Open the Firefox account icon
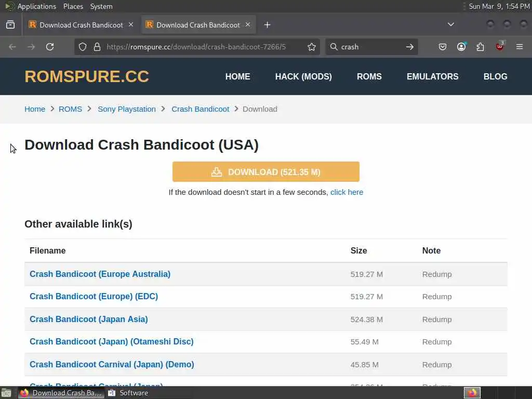The height and width of the screenshot is (399, 532). click(x=461, y=47)
